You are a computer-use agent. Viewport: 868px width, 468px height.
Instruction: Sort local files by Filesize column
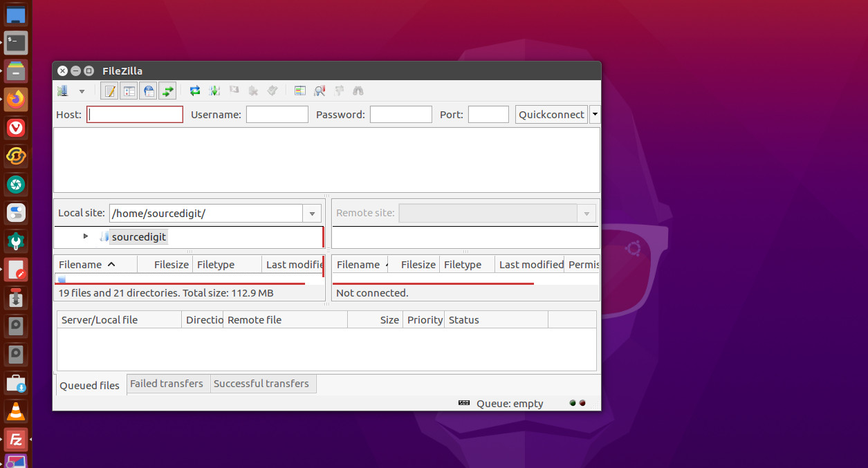tap(170, 264)
